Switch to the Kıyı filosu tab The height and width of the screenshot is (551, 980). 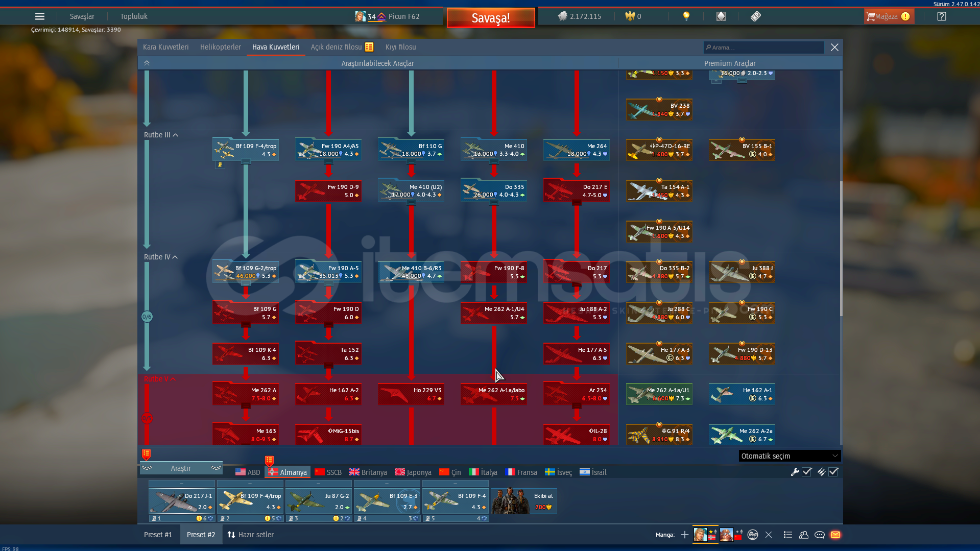(401, 47)
